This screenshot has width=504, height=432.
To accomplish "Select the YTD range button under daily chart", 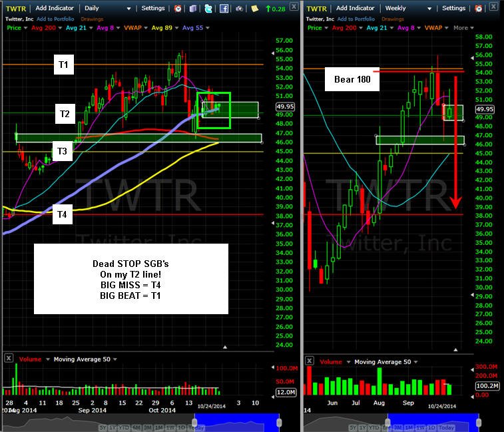I will (123, 428).
